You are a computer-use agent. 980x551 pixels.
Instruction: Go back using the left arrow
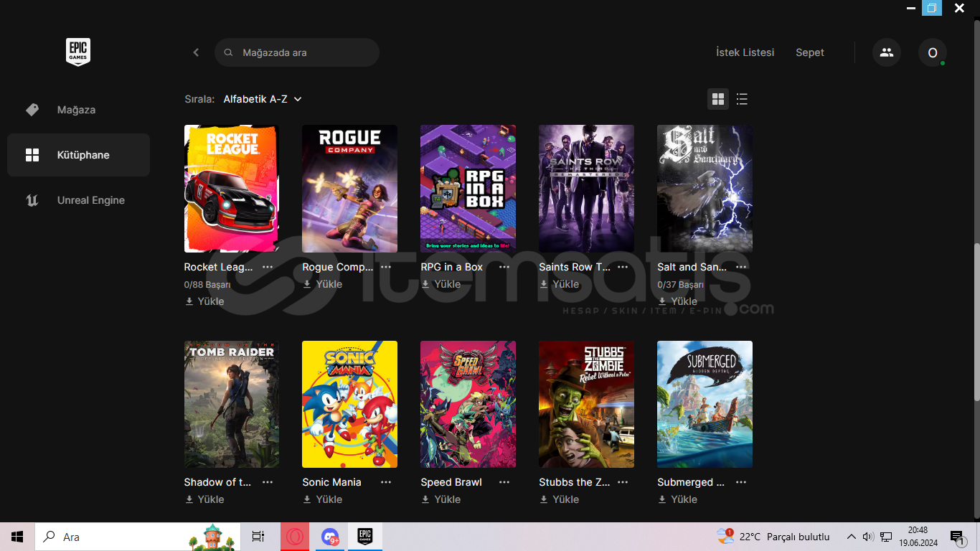click(x=196, y=52)
